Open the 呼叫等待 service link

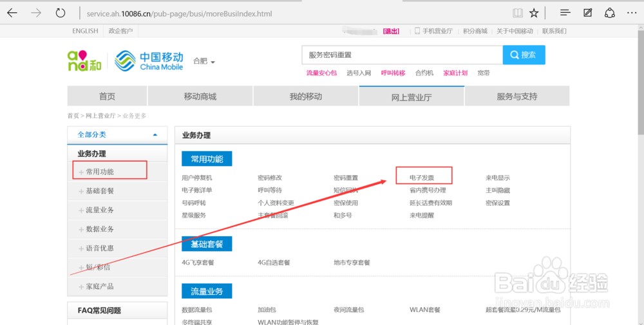(270, 190)
